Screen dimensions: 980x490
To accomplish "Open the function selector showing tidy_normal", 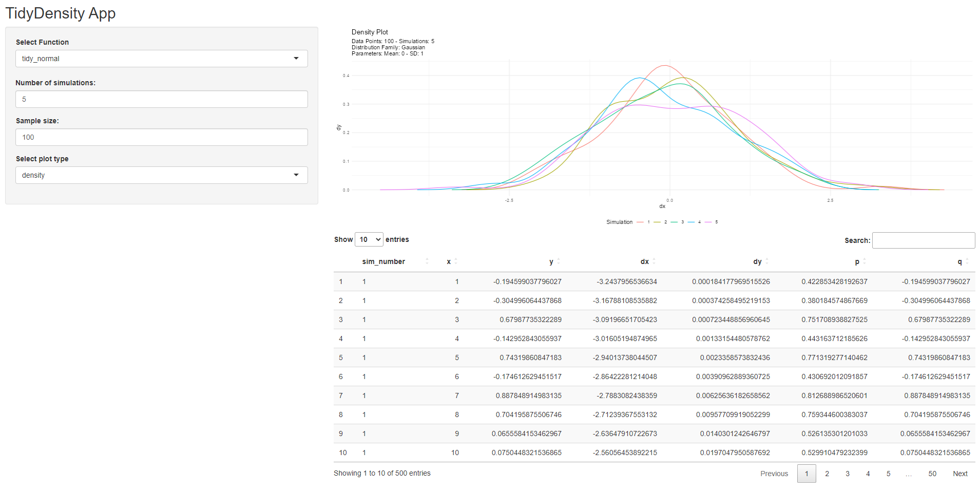I will pos(161,59).
